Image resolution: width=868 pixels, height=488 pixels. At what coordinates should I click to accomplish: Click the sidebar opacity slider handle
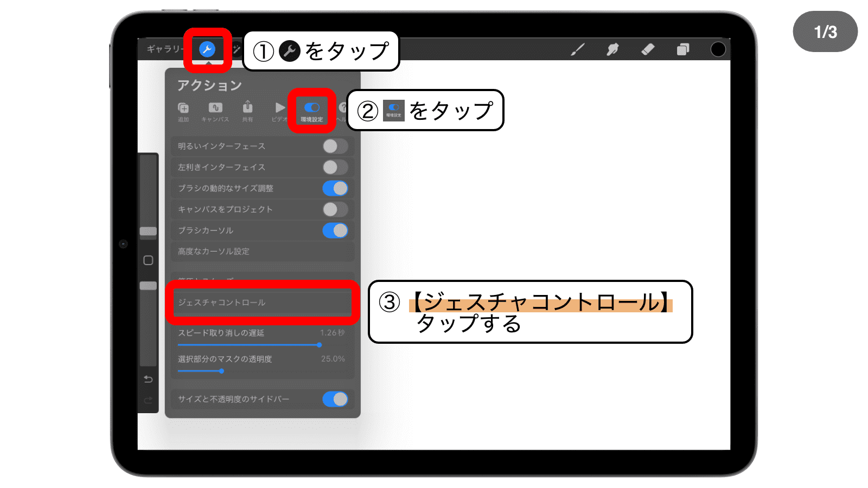click(148, 286)
